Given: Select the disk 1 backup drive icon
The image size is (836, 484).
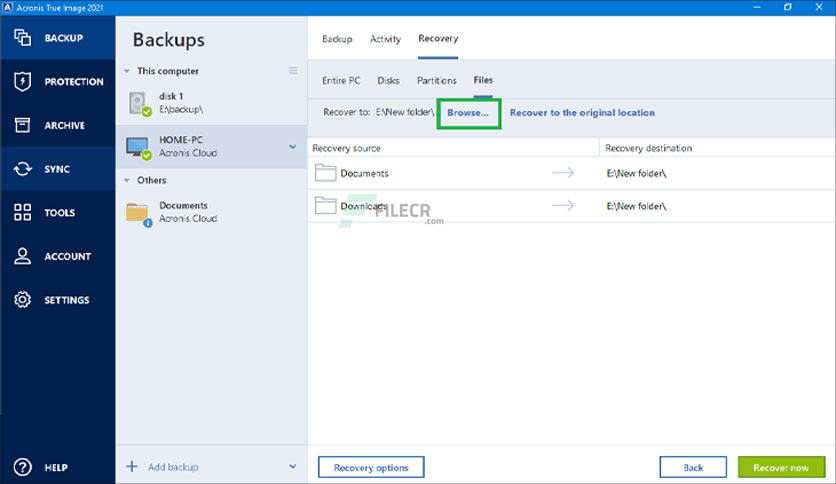Looking at the screenshot, I should pyautogui.click(x=140, y=103).
